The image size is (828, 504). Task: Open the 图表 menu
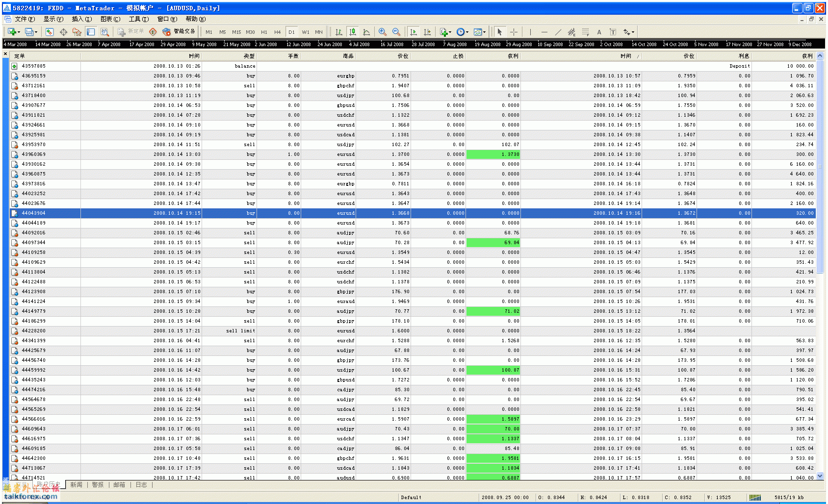coord(110,19)
